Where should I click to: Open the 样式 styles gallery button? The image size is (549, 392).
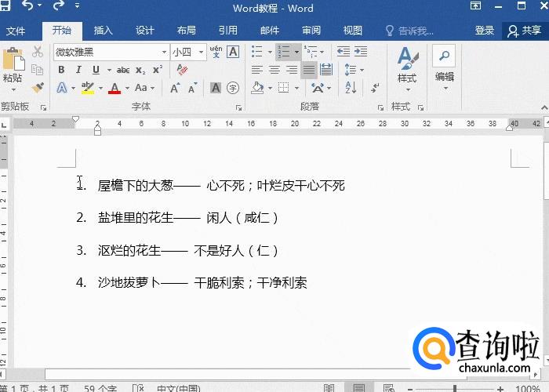[407, 69]
